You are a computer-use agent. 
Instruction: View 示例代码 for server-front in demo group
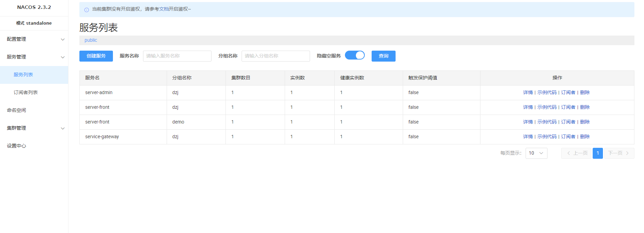tap(547, 122)
